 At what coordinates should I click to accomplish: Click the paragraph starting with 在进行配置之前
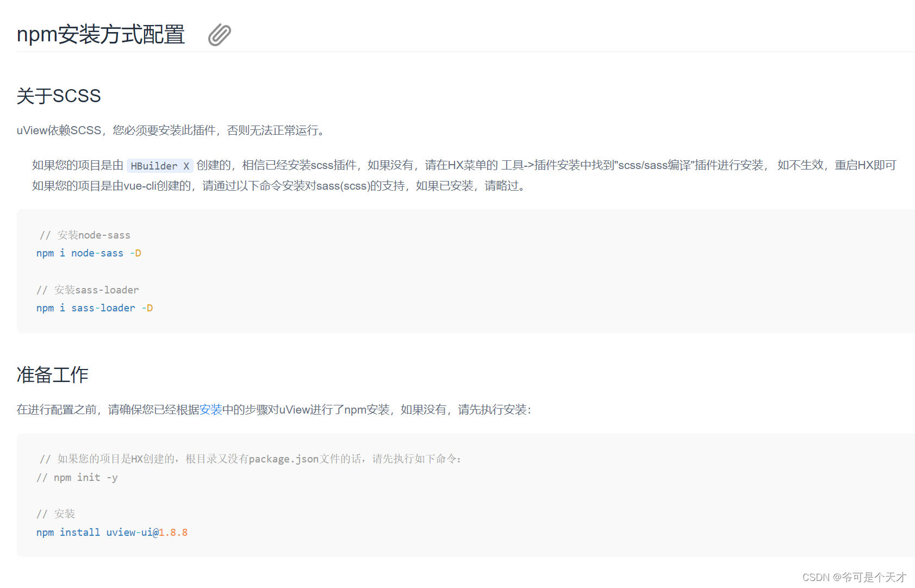tap(274, 410)
